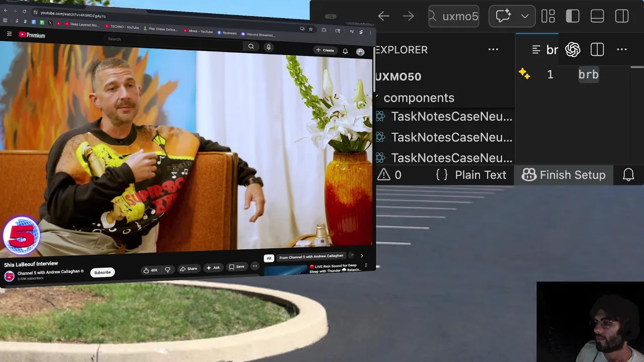Click the UXMO50 workspace header

click(x=398, y=76)
